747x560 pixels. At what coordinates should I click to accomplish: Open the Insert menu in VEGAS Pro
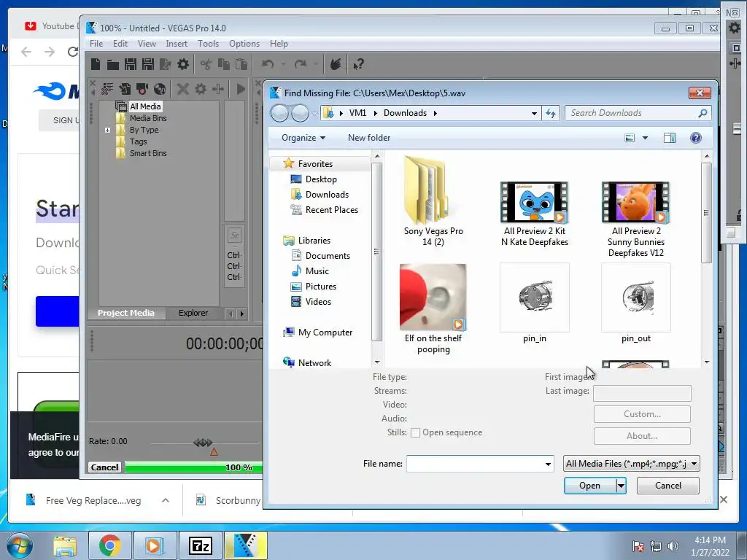tap(177, 43)
